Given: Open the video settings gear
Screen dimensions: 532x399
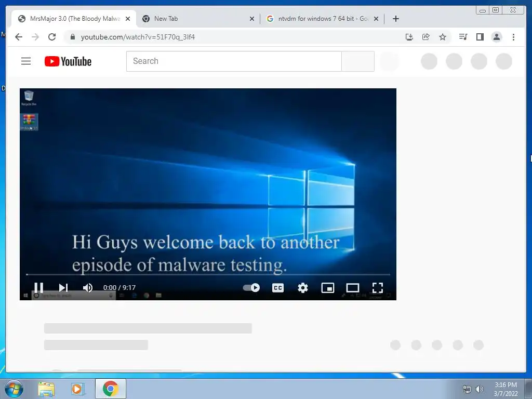Looking at the screenshot, I should point(303,288).
